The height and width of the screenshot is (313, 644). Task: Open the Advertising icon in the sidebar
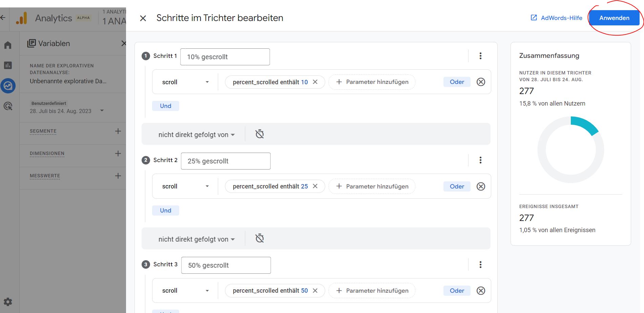(8, 106)
